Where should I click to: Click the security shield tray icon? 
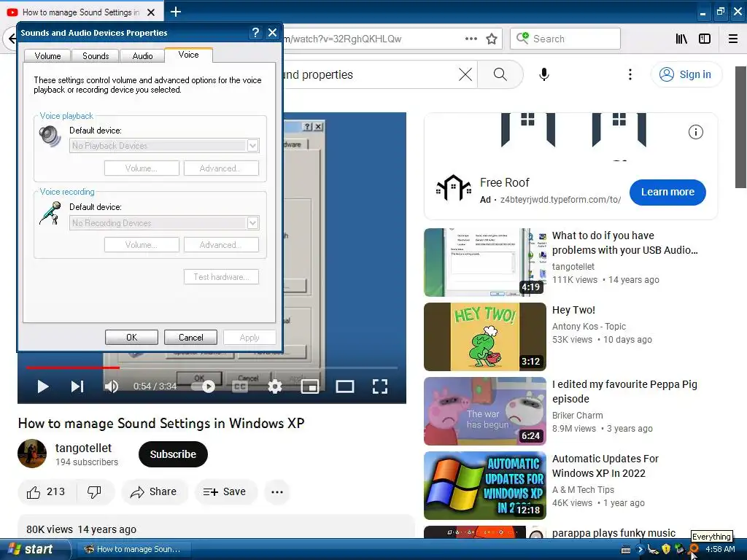(666, 550)
